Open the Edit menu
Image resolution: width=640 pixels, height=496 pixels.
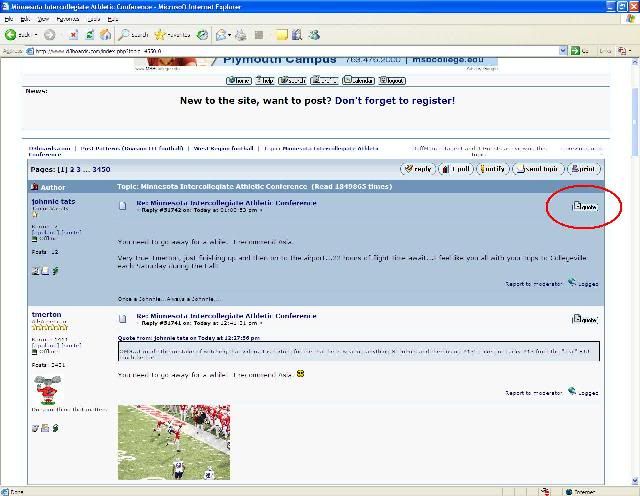[25, 19]
